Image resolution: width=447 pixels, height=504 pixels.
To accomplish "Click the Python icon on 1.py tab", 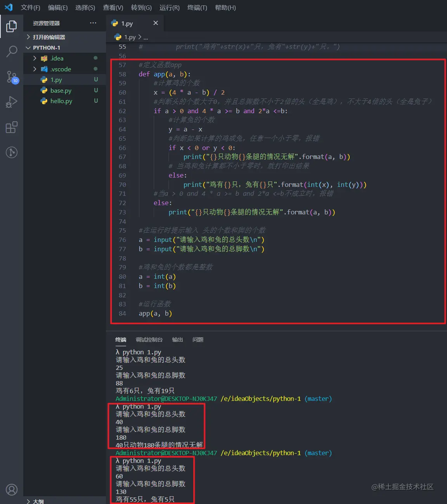I will tap(114, 23).
